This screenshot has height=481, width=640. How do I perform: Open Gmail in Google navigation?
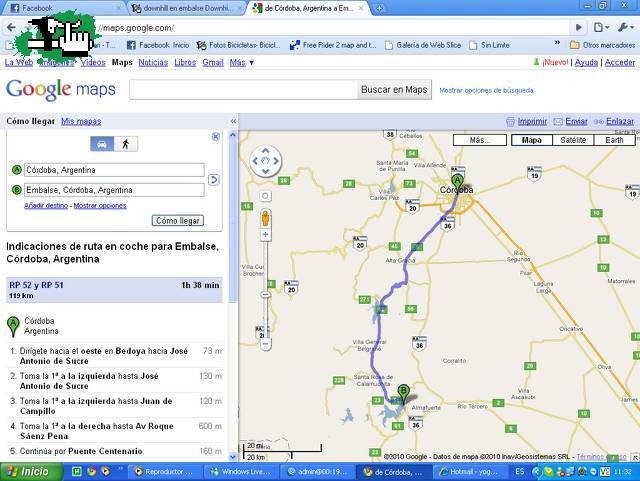[213, 62]
